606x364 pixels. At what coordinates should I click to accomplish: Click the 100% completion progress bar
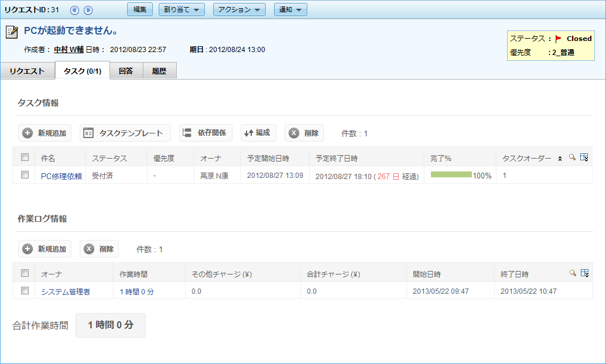pyautogui.click(x=451, y=174)
